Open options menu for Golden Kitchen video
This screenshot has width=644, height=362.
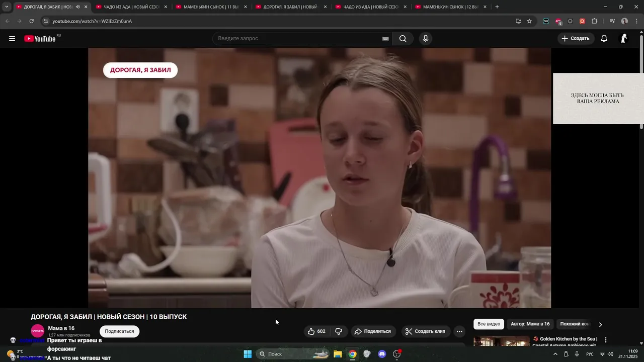pyautogui.click(x=606, y=340)
